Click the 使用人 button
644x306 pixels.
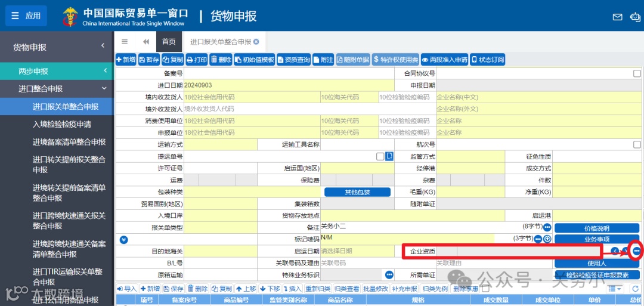click(597, 263)
